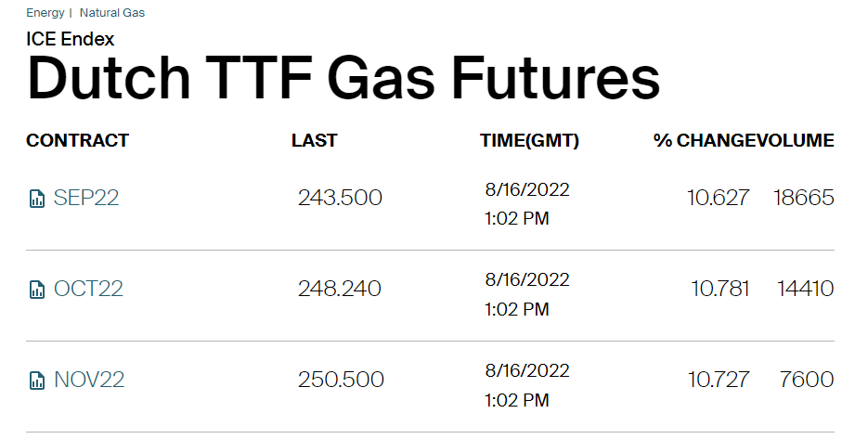The image size is (868, 439).
Task: Click the CONTRACT column header
Action: click(77, 141)
